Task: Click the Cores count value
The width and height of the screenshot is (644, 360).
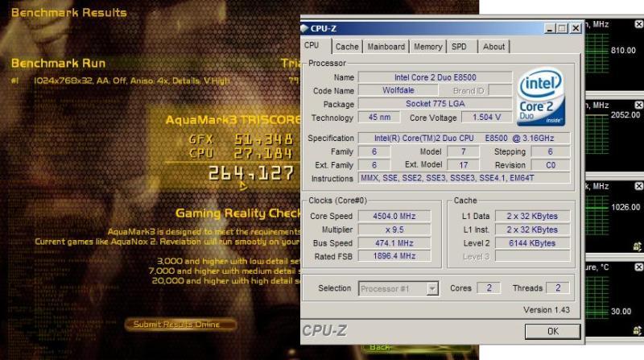Action: tap(489, 288)
